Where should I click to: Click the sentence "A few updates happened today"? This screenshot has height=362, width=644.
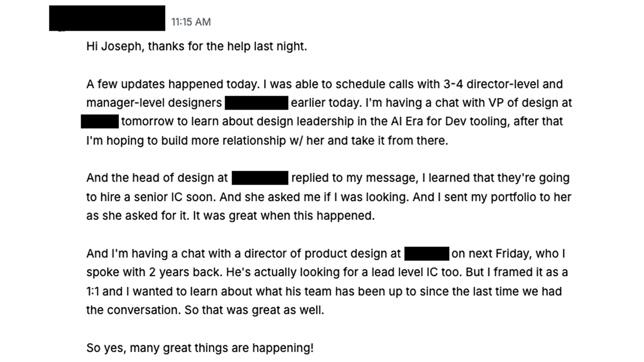click(x=173, y=84)
